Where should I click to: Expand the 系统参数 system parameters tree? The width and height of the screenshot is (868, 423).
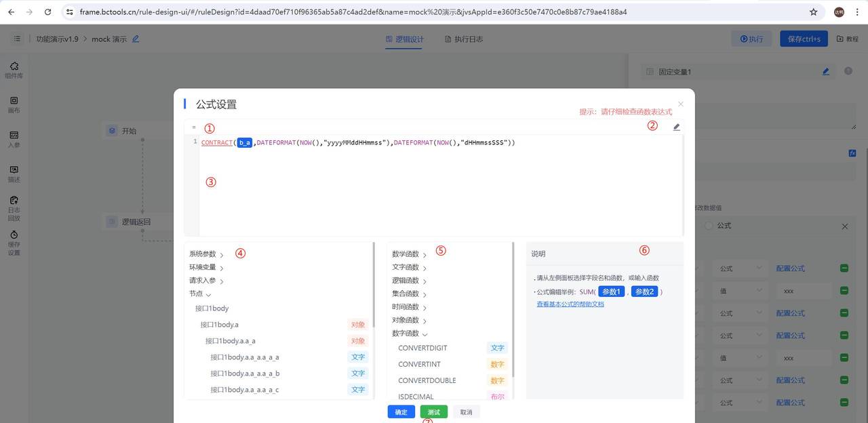coord(204,253)
